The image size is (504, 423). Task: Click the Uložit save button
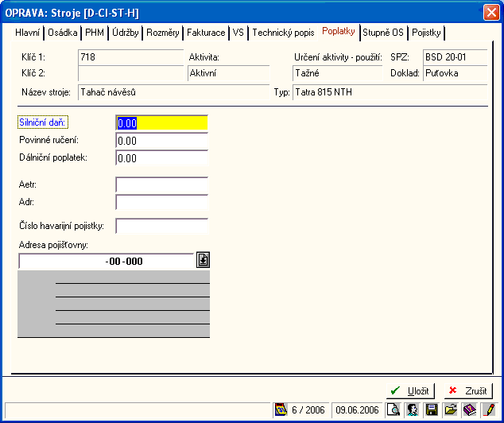point(410,391)
